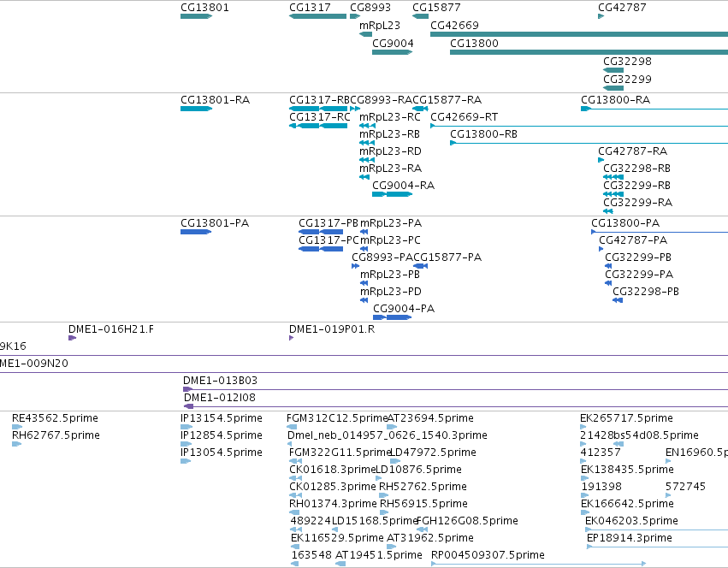Select the Dmel_neb_014957_0626_1540.3prime label

(388, 435)
